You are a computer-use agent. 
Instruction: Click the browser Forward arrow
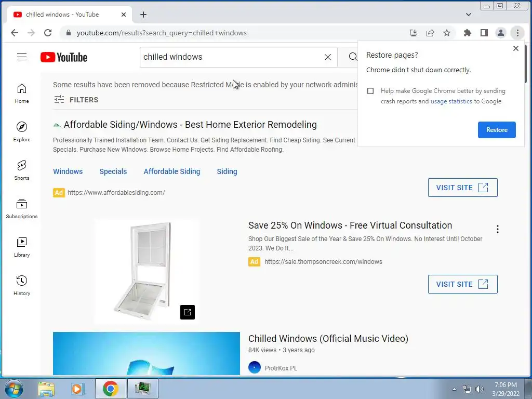pyautogui.click(x=31, y=33)
